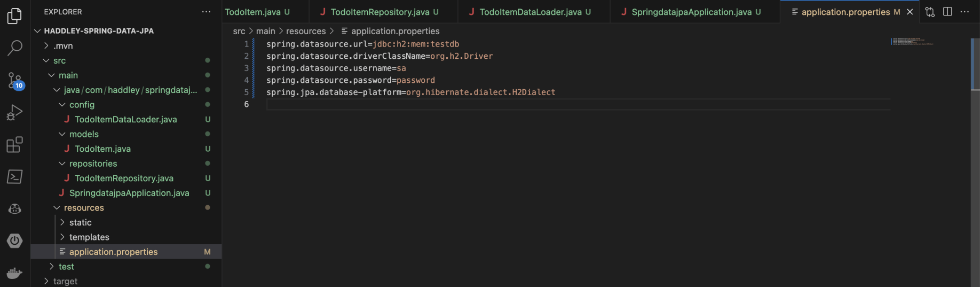The height and width of the screenshot is (287, 980).
Task: Switch to SpringdatajpaApplication.java tab
Action: (x=695, y=12)
